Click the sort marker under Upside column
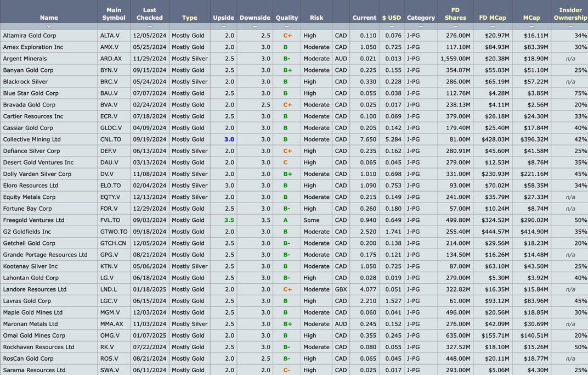The width and height of the screenshot is (588, 375). 223,26
